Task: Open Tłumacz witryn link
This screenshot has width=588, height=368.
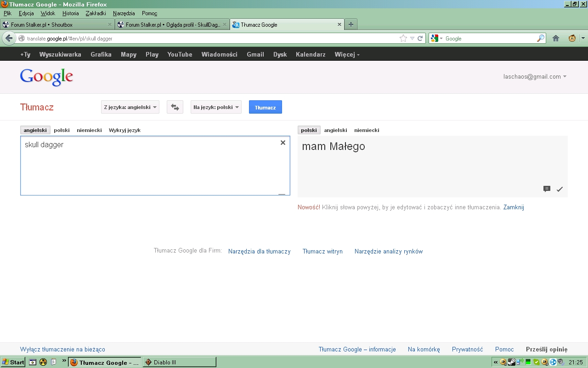Action: click(322, 252)
